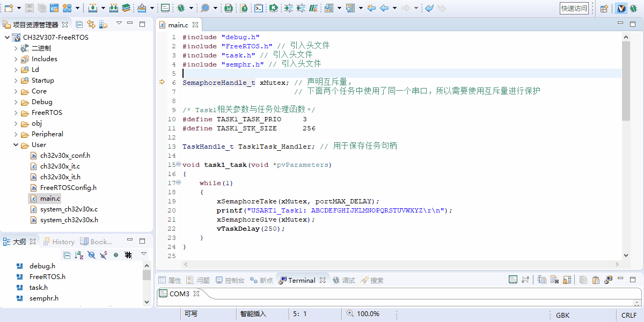
Task: Select main.c in the User folder
Action: [50, 199]
